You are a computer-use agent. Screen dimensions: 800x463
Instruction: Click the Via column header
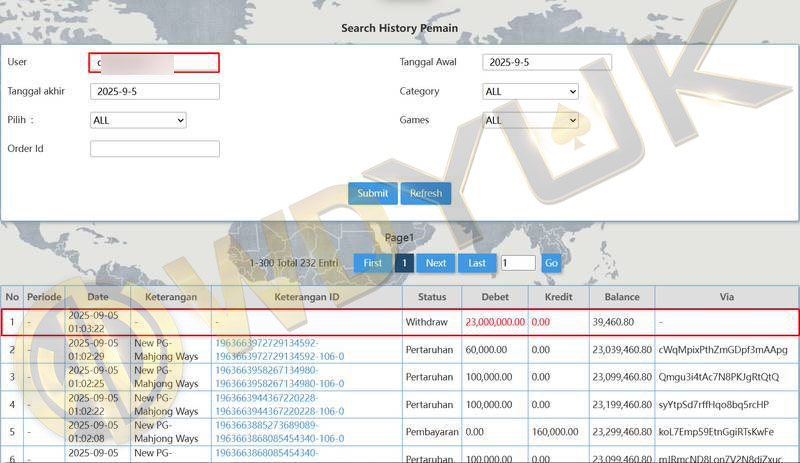pos(727,297)
